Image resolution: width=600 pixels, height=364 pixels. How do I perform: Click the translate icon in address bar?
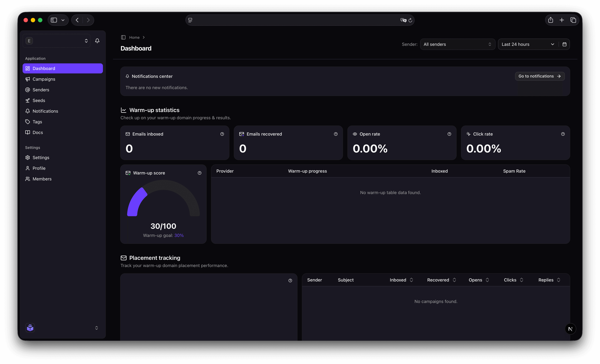pyautogui.click(x=403, y=20)
